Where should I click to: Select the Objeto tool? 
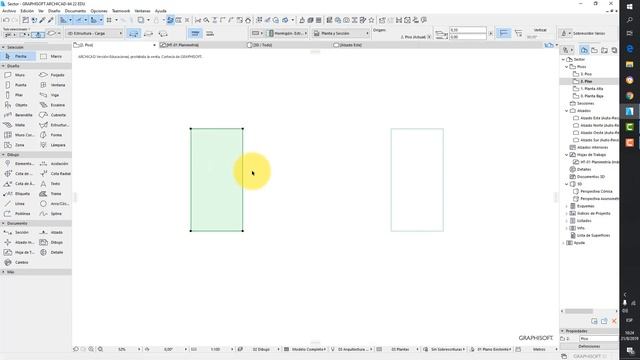click(18, 105)
